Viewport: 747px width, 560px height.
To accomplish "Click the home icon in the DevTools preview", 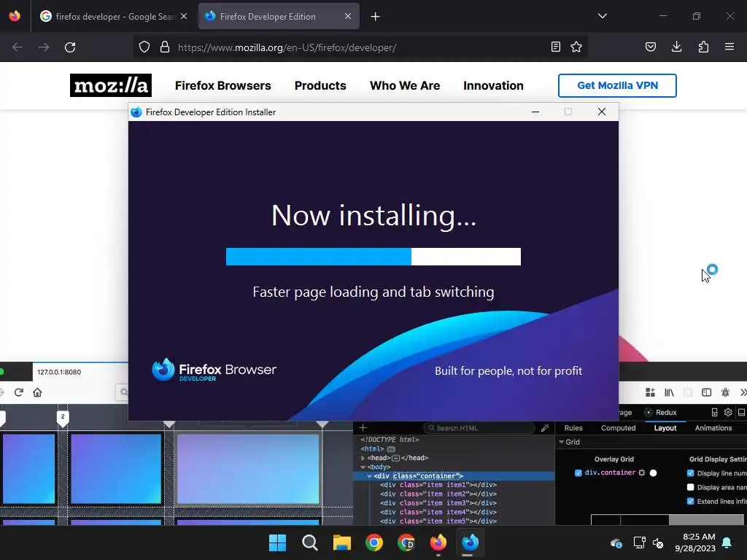I will [38, 392].
